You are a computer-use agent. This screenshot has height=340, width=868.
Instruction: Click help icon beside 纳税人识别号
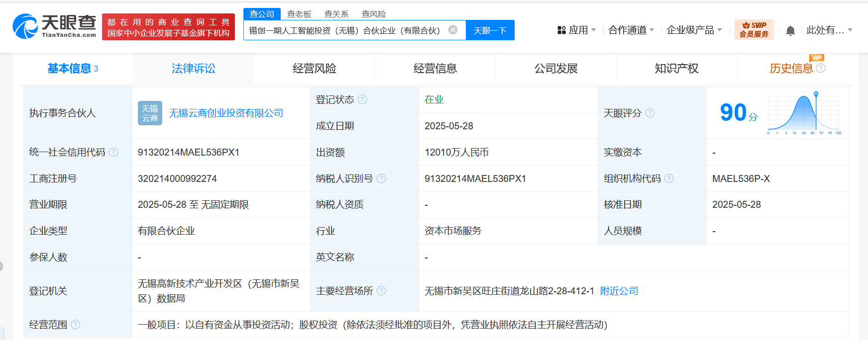[381, 178]
